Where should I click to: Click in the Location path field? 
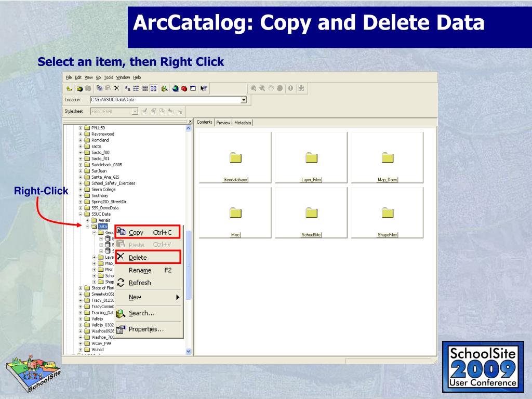pos(165,100)
